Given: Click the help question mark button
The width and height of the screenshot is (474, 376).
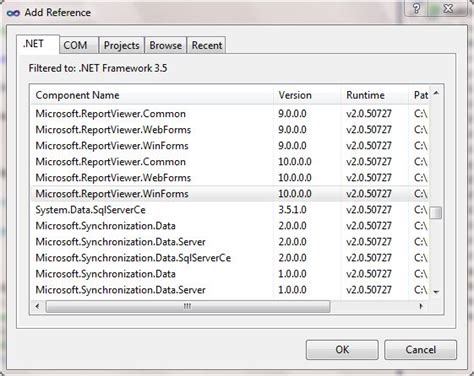Looking at the screenshot, I should click(x=416, y=8).
